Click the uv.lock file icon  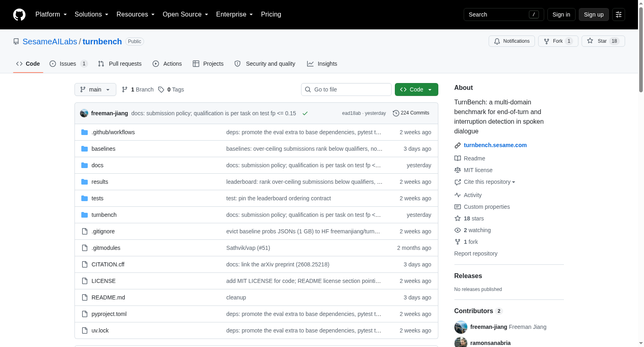coord(85,330)
